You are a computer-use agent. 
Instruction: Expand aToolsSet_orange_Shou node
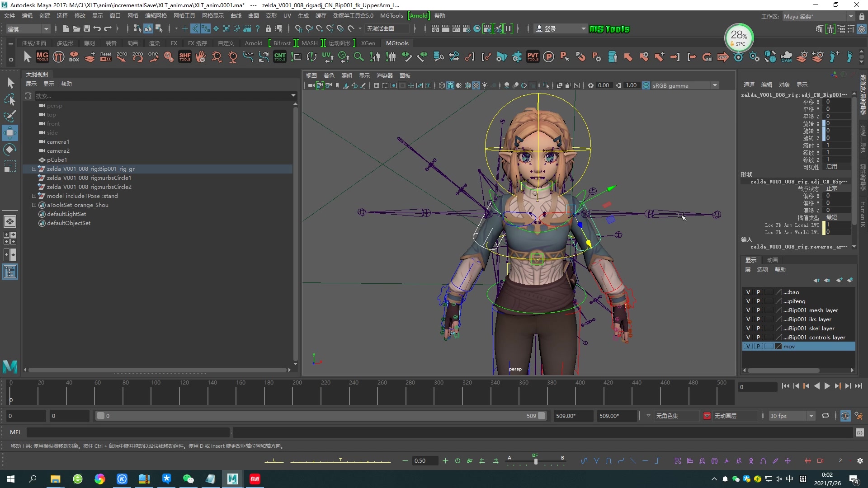[34, 205]
